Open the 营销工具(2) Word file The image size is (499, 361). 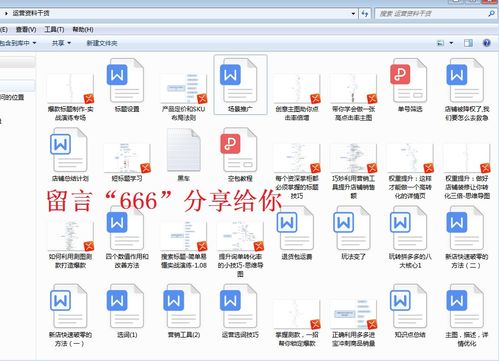[x=183, y=306]
